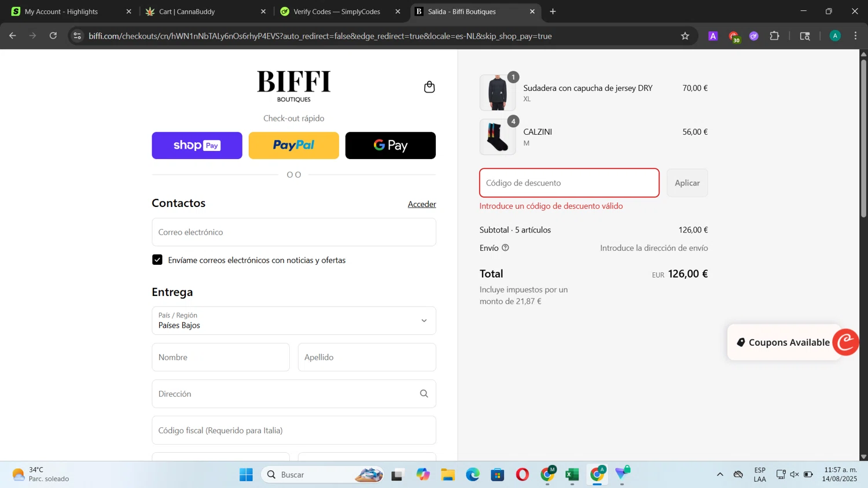Click the address search magnifier icon
This screenshot has height=488, width=868.
(424, 394)
